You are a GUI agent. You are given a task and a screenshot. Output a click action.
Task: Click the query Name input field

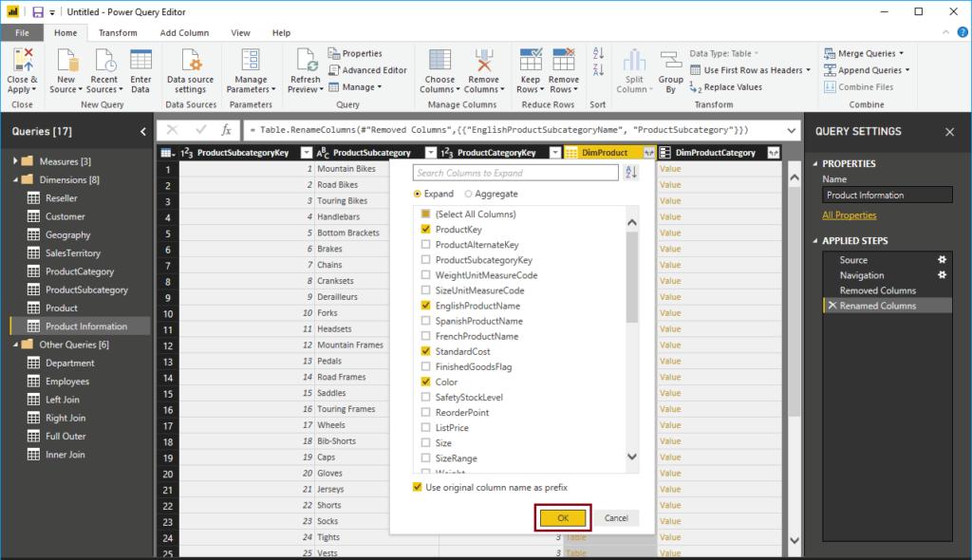pyautogui.click(x=886, y=195)
